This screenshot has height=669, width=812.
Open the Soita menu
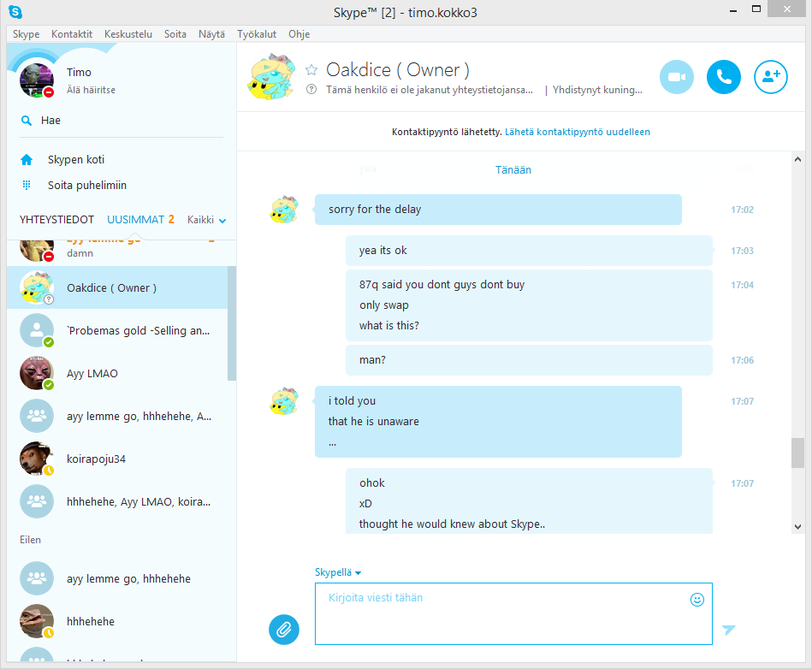tap(175, 34)
